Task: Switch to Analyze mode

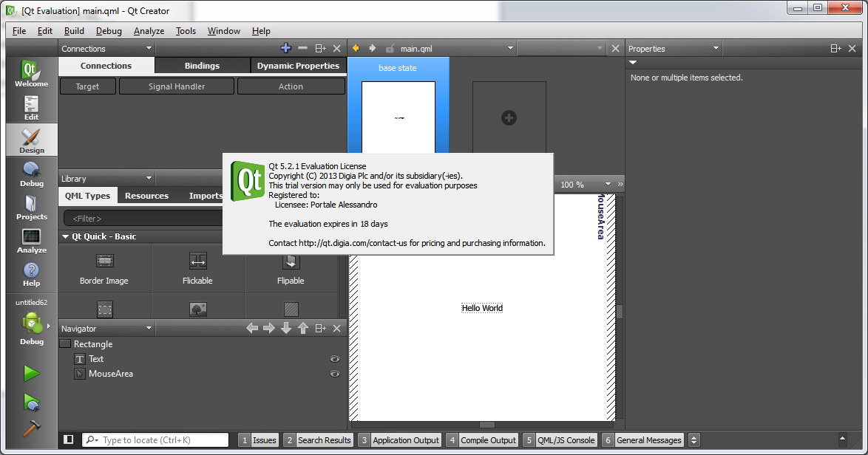Action: (x=31, y=241)
